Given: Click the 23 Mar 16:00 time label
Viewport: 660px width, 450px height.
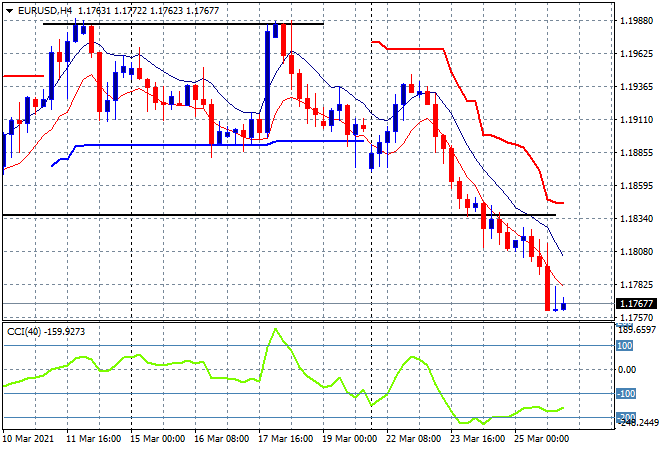Looking at the screenshot, I should (x=477, y=439).
